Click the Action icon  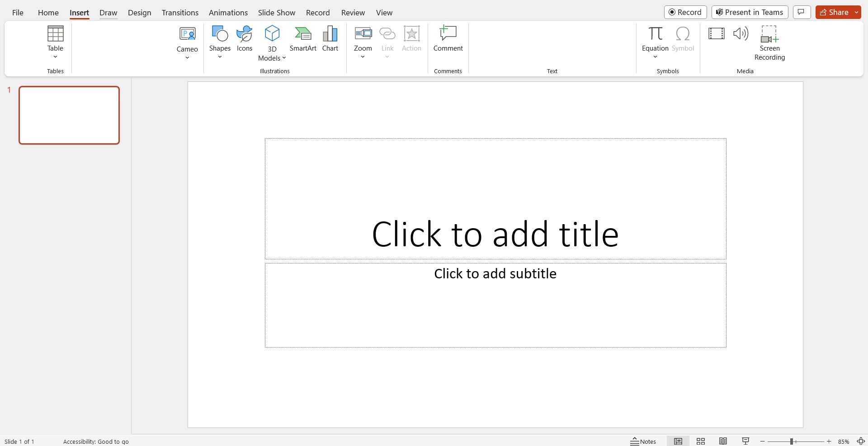(x=411, y=38)
